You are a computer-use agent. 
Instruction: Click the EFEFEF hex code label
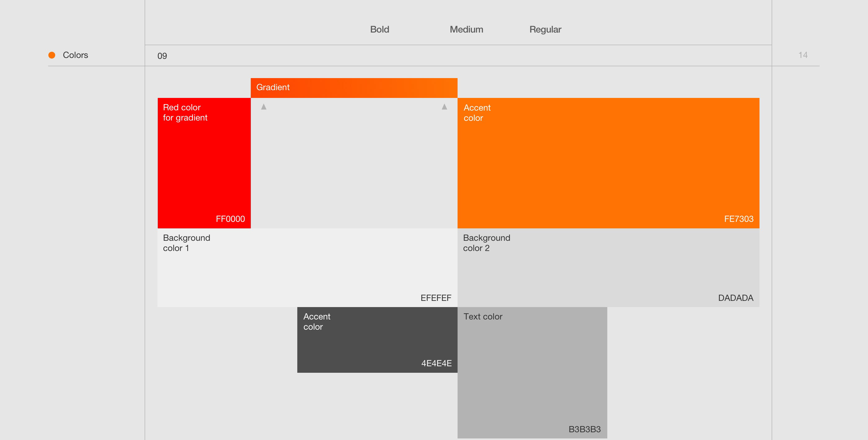[436, 298]
